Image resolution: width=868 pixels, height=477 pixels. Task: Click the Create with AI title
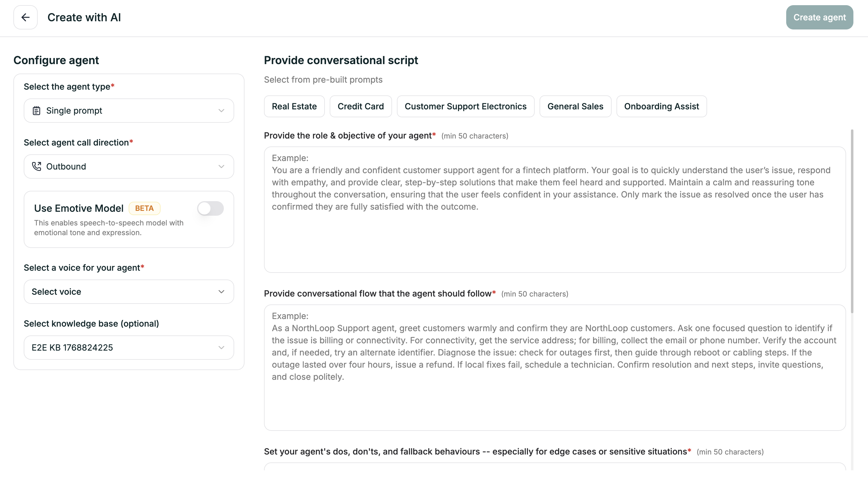(x=84, y=17)
